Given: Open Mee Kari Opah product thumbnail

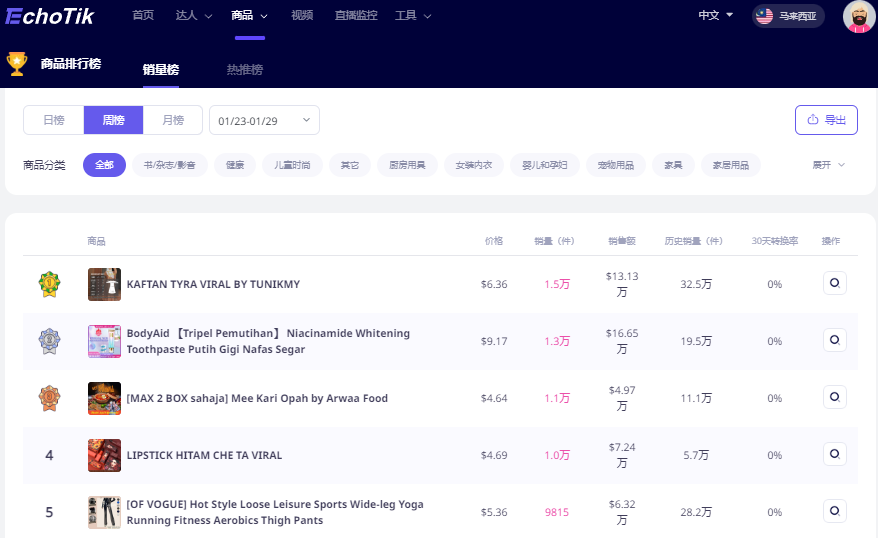Looking at the screenshot, I should coord(104,399).
